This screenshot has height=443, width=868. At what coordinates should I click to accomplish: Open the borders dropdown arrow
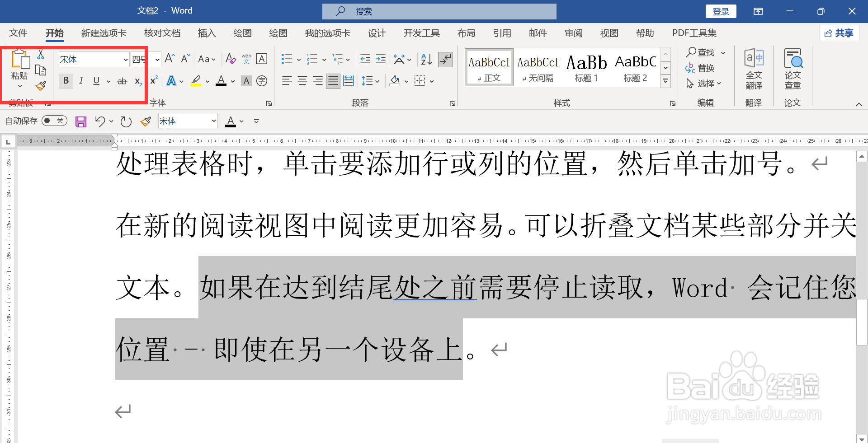tap(432, 81)
